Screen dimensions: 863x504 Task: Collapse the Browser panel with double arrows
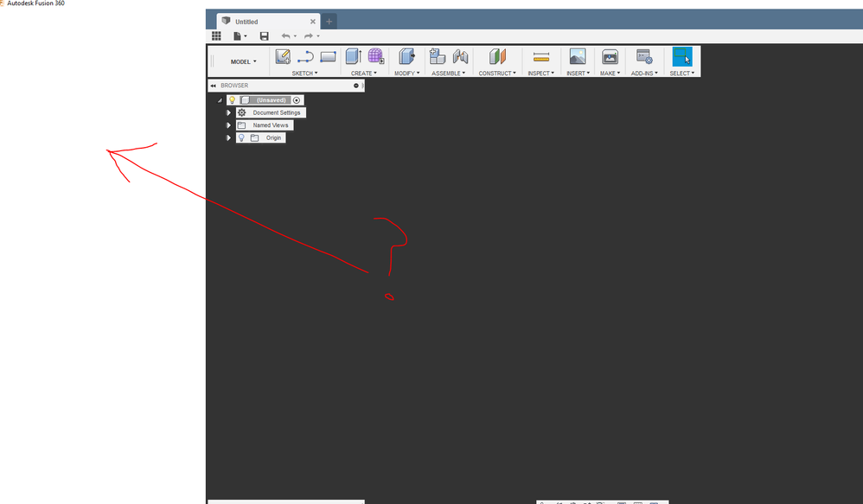[213, 86]
